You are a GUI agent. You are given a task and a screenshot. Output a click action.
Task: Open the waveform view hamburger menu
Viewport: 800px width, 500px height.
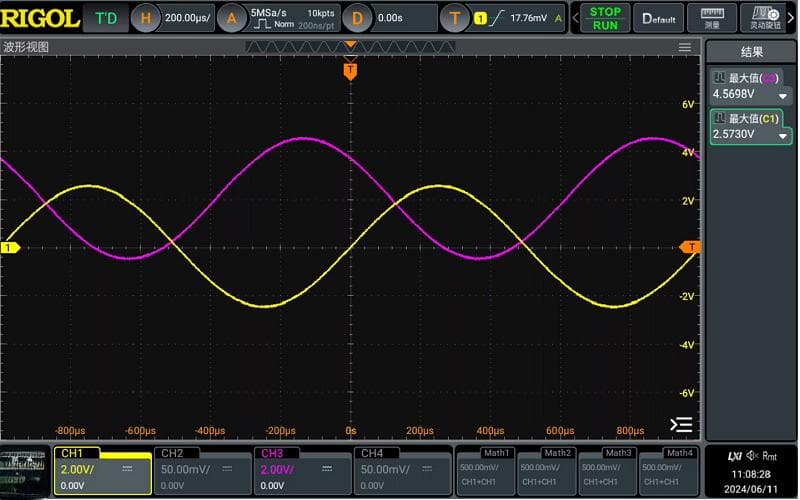pos(685,47)
